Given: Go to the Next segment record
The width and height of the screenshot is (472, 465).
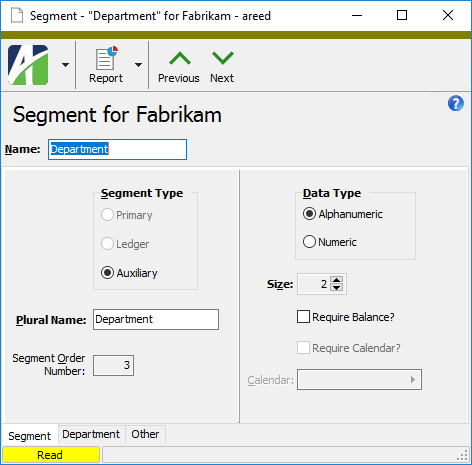Looking at the screenshot, I should point(222,67).
